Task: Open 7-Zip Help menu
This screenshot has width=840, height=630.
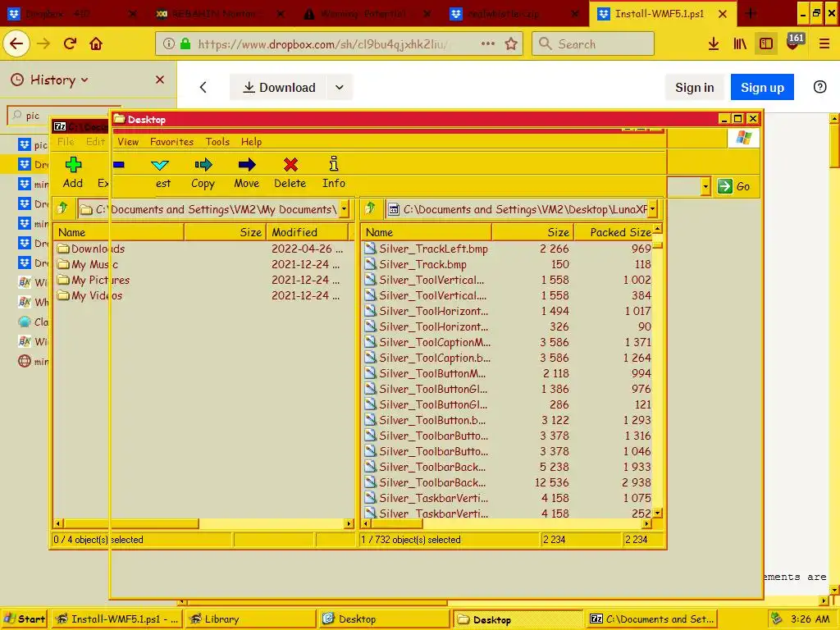Action: 251,141
